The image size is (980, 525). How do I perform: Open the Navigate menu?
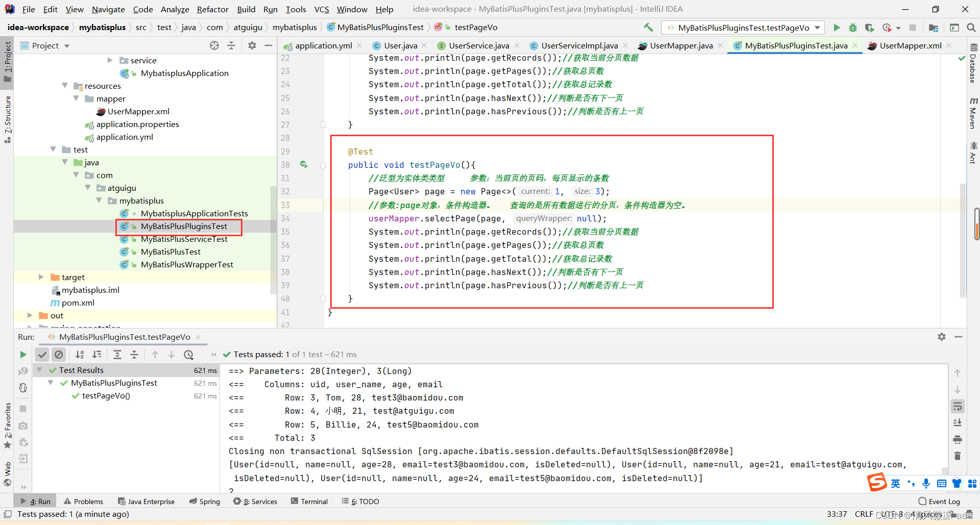point(108,9)
